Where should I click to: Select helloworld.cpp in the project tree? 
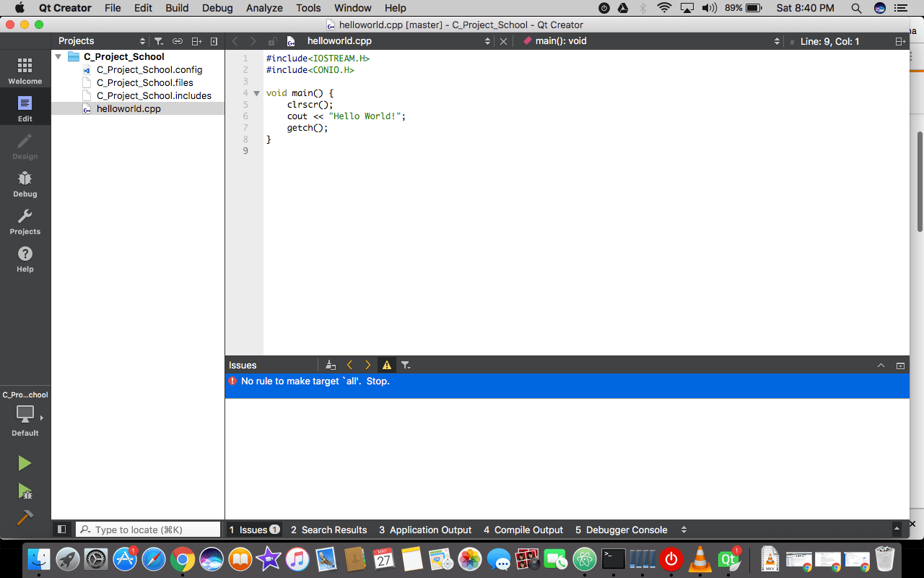[128, 108]
